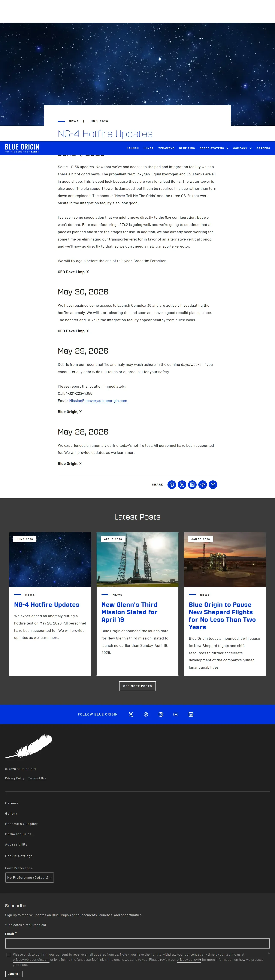Image resolution: width=275 pixels, height=980 pixels.
Task: Open the Blue Ring nav item
Action: click(x=187, y=148)
